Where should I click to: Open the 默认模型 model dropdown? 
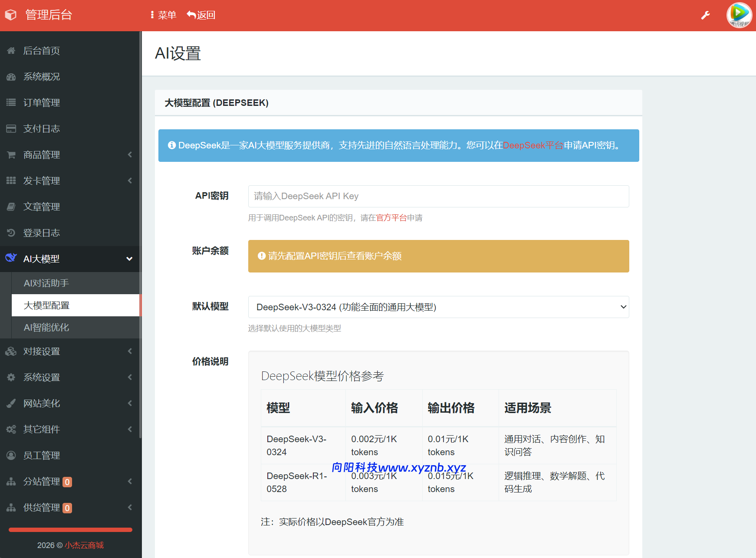point(438,307)
